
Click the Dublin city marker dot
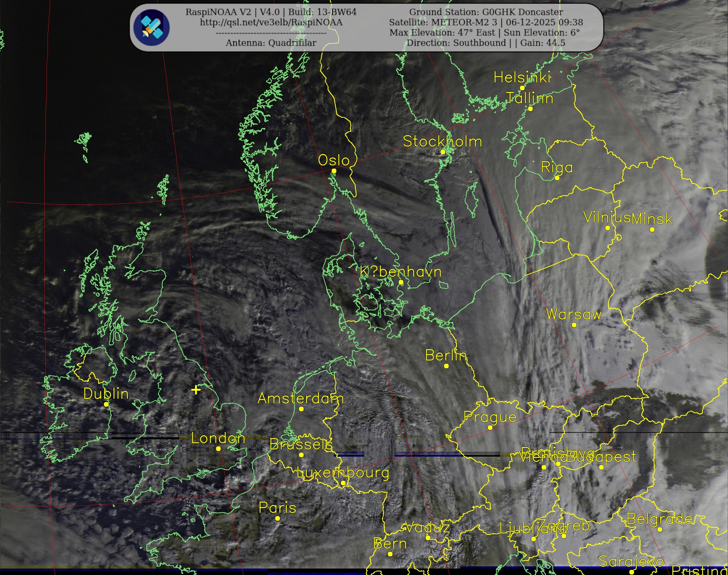(106, 404)
